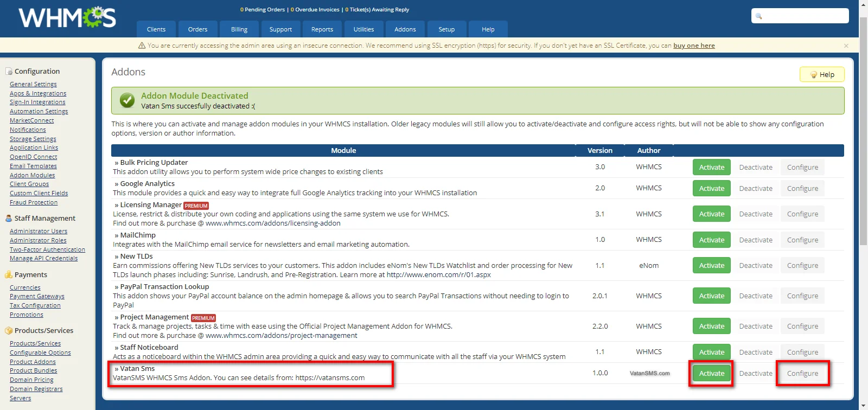This screenshot has height=410, width=868.
Task: Open Notifications sidebar link
Action: point(28,130)
